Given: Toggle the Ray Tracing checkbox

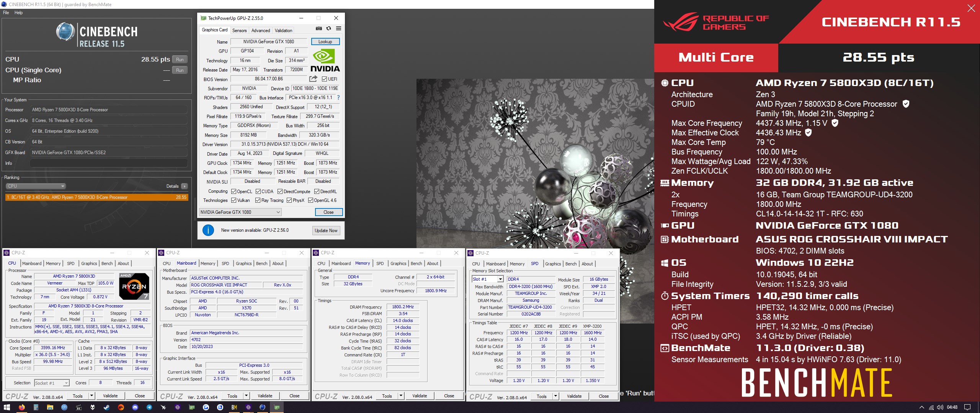Looking at the screenshot, I should click(258, 200).
